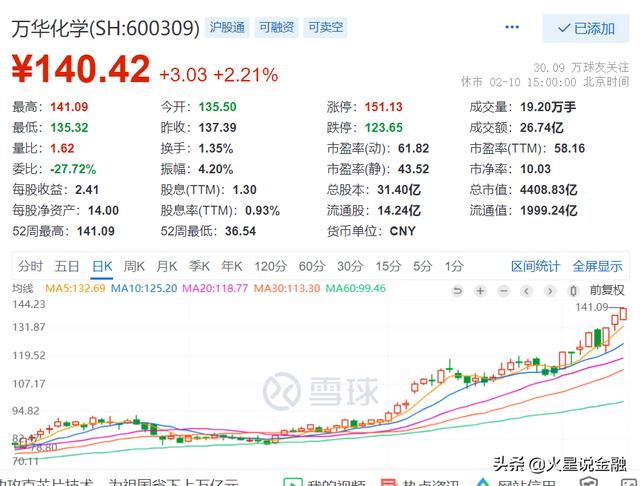Zoom in the chart with plus icon
Image resolution: width=640 pixels, height=486 pixels.
pyautogui.click(x=480, y=291)
